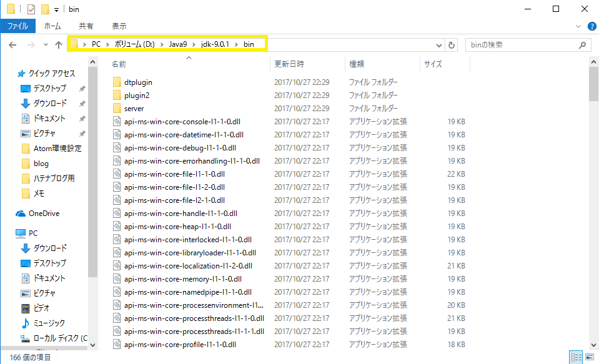Open ピクチャ under Quick Access

[x=44, y=134]
